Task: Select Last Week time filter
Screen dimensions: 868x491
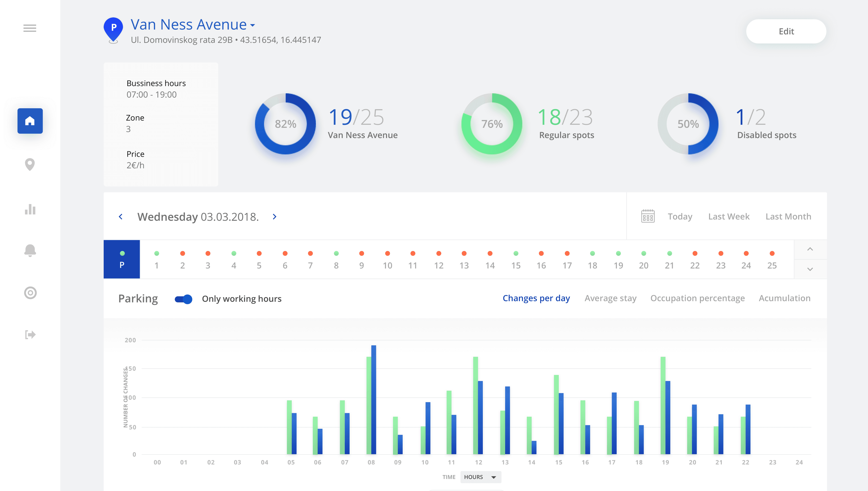Action: click(x=729, y=216)
